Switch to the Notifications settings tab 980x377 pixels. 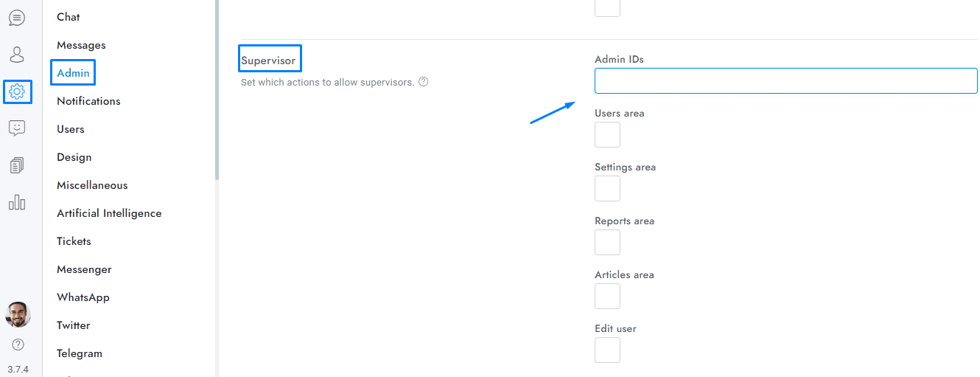tap(88, 101)
